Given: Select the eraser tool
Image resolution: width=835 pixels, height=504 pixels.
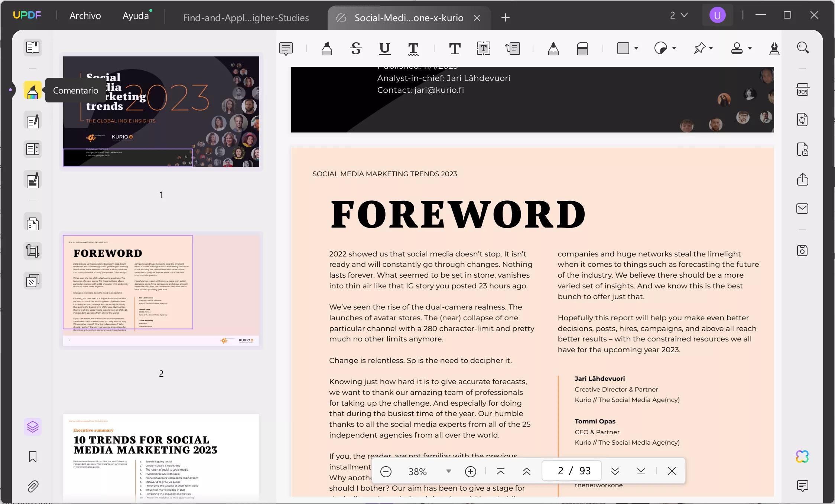Looking at the screenshot, I should click(x=582, y=48).
